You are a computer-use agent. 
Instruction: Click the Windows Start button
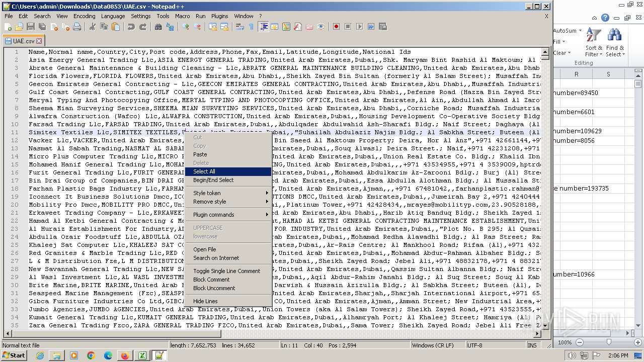pyautogui.click(x=14, y=355)
